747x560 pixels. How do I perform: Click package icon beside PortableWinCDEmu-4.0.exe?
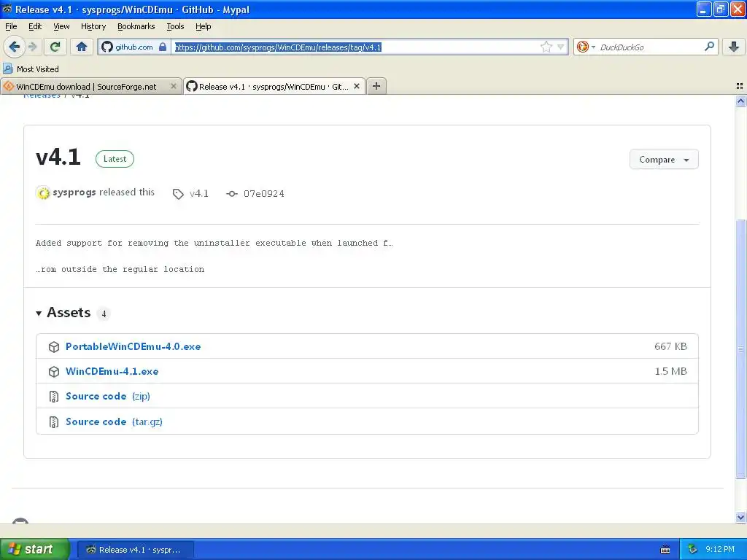tap(54, 346)
